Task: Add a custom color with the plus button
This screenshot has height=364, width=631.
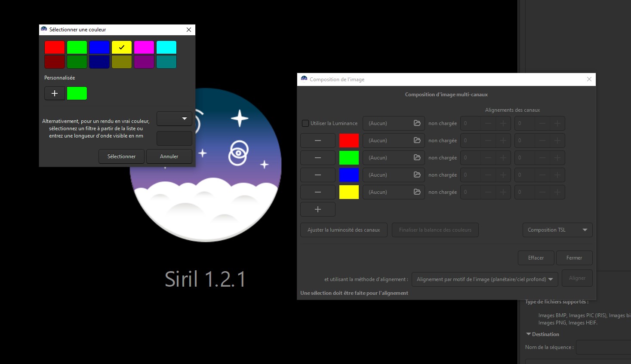Action: pos(55,93)
